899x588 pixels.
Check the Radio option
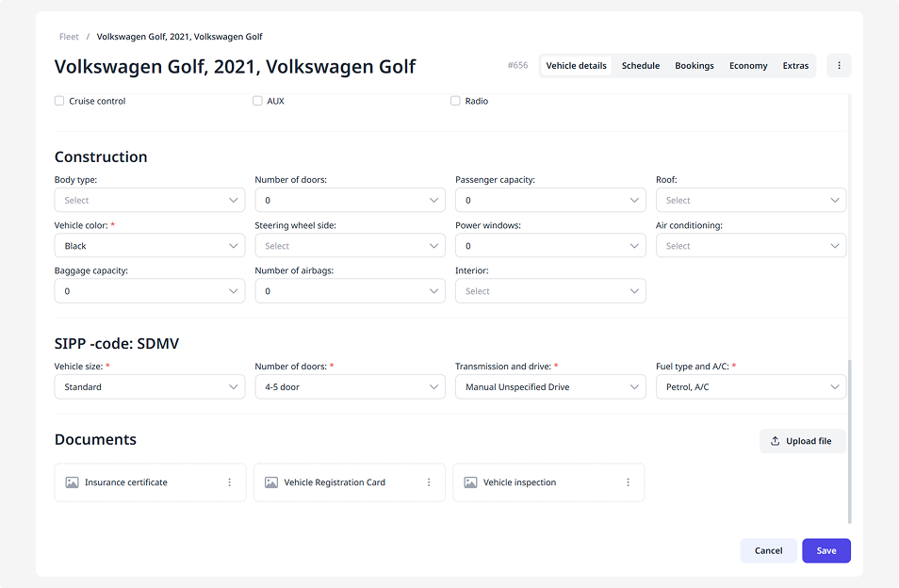tap(455, 101)
